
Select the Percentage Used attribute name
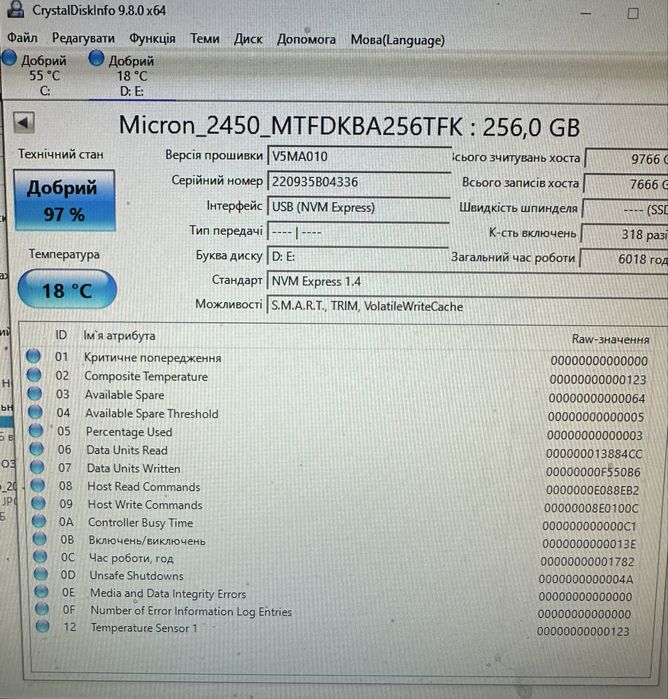click(x=129, y=432)
